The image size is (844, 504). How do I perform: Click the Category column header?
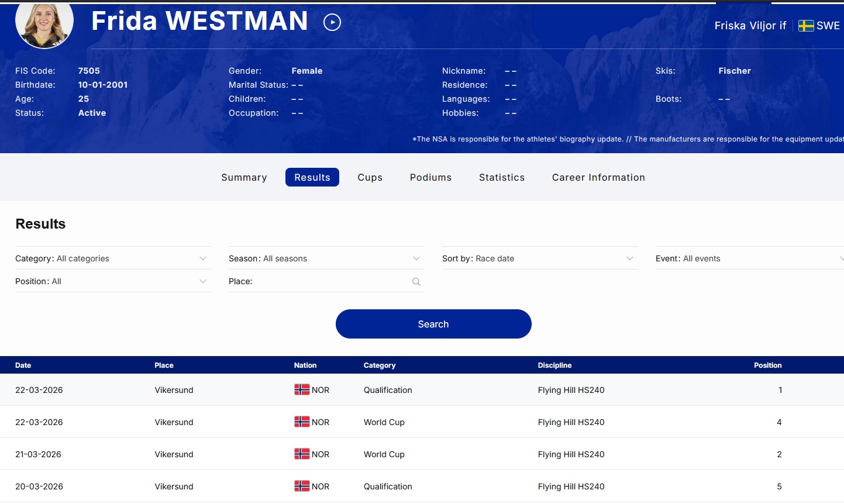(x=380, y=365)
